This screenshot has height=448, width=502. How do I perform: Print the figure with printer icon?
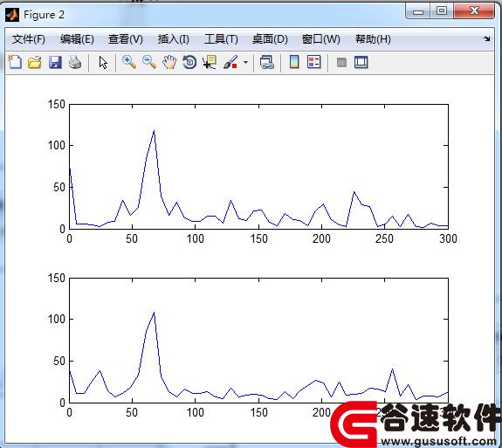[x=75, y=62]
